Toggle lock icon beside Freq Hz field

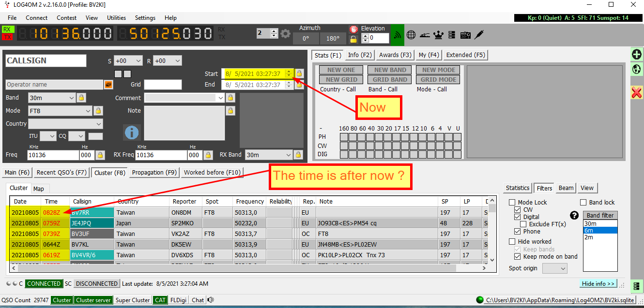pos(100,155)
